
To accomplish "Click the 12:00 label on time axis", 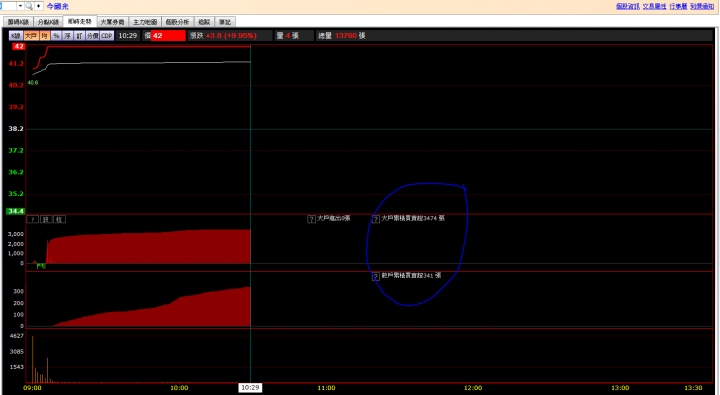I will (x=473, y=388).
